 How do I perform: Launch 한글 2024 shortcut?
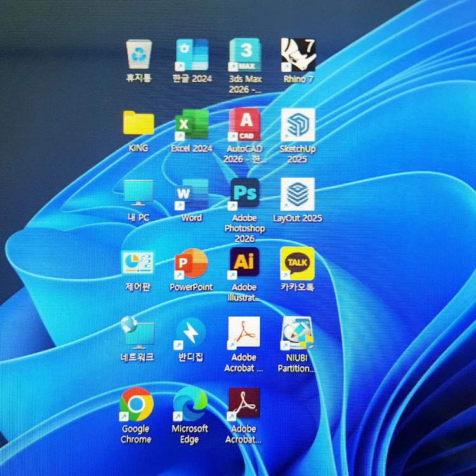pyautogui.click(x=192, y=55)
